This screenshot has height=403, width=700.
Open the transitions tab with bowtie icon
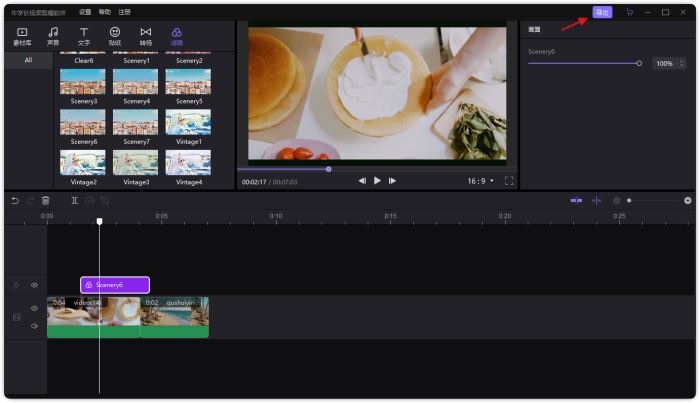point(146,36)
